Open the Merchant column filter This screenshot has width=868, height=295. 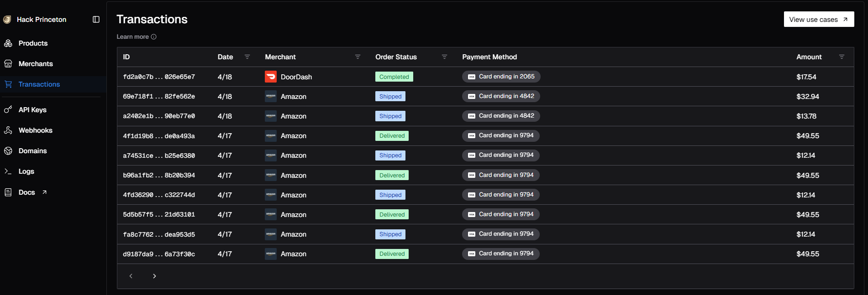(358, 57)
